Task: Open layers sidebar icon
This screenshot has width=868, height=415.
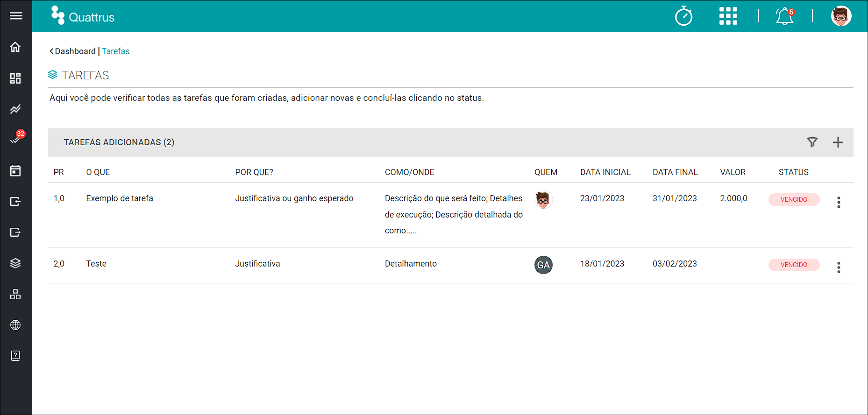Action: click(x=15, y=263)
